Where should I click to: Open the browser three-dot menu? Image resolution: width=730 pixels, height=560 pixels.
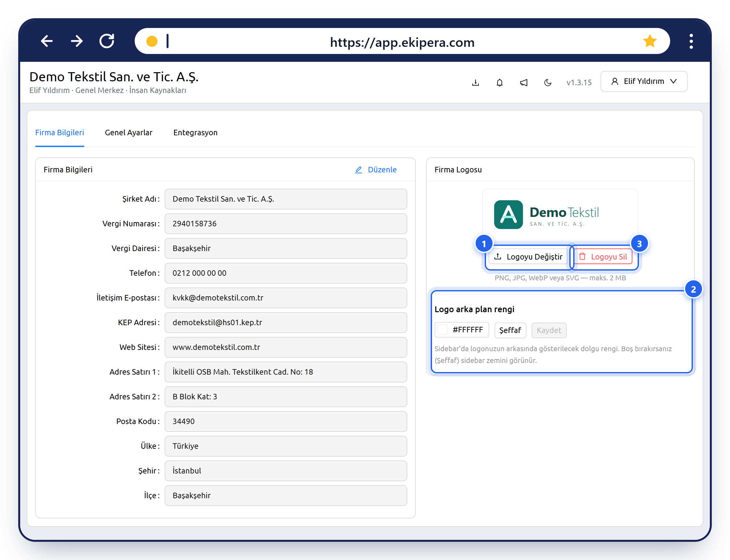[691, 41]
